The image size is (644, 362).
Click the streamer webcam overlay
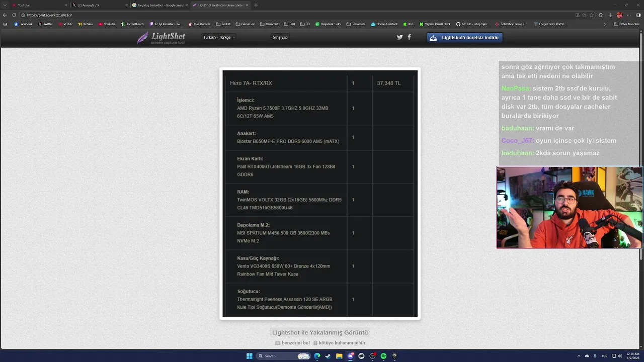point(569,208)
